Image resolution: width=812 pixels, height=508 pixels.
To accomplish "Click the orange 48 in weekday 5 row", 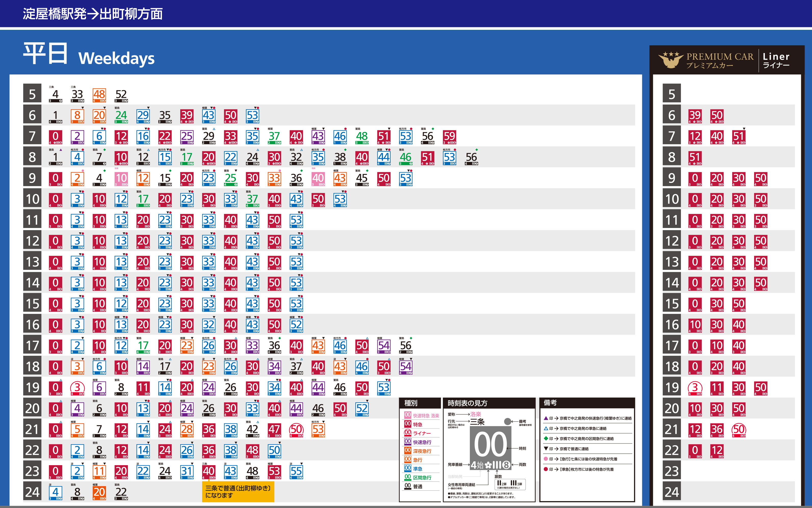I will 99,95.
